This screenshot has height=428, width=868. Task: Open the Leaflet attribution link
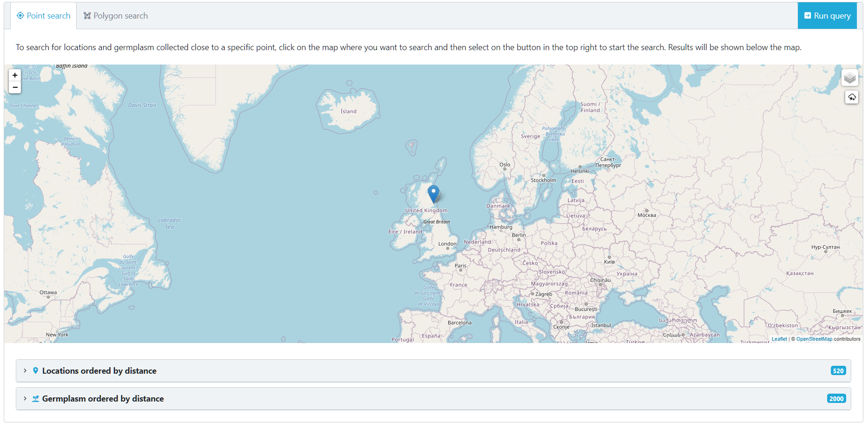[779, 339]
